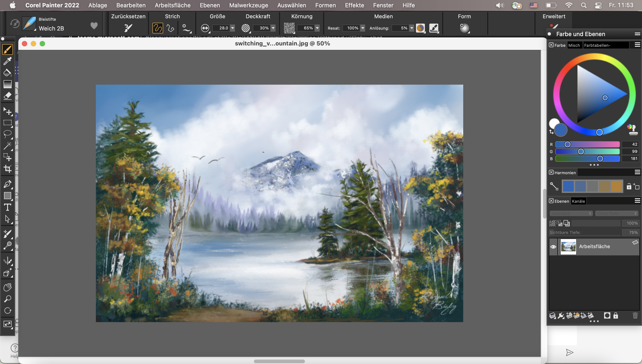This screenshot has width=642, height=364.
Task: Click the orange harmony color swatch
Action: (617, 186)
